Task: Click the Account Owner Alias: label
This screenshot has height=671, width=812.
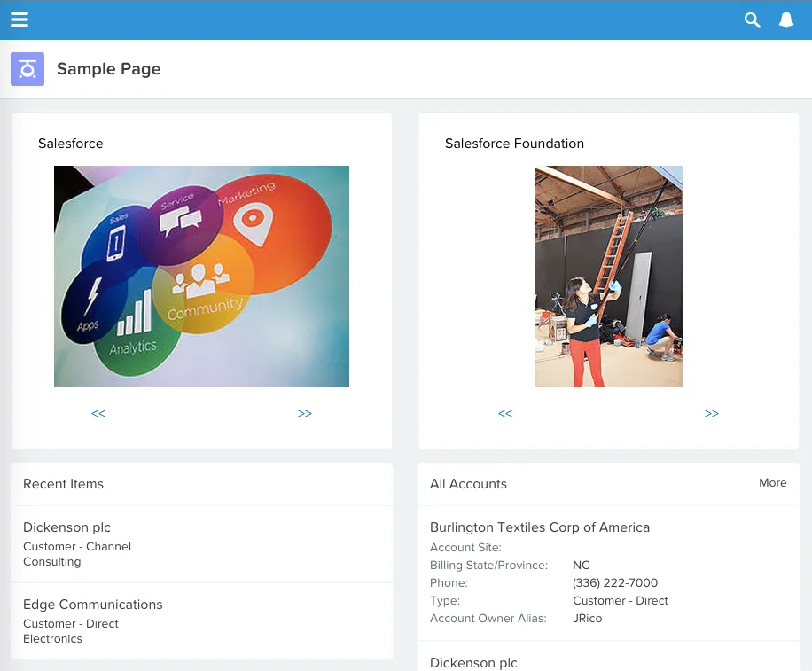Action: tap(488, 619)
